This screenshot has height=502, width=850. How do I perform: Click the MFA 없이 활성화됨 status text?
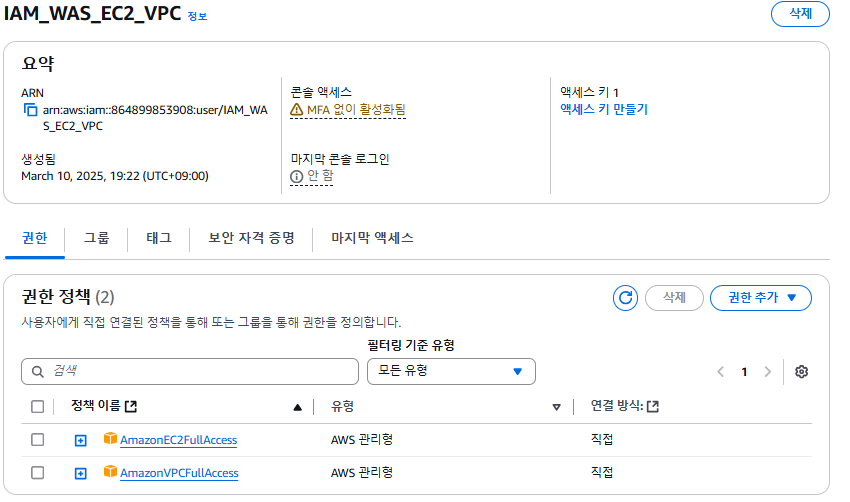(x=356, y=110)
